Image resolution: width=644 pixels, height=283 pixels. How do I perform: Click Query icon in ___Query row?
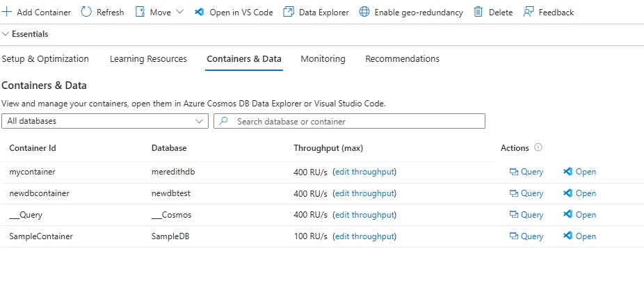pos(514,215)
